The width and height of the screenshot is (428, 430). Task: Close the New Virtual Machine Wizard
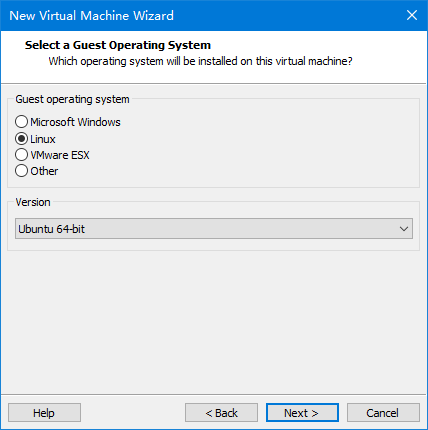click(x=412, y=15)
